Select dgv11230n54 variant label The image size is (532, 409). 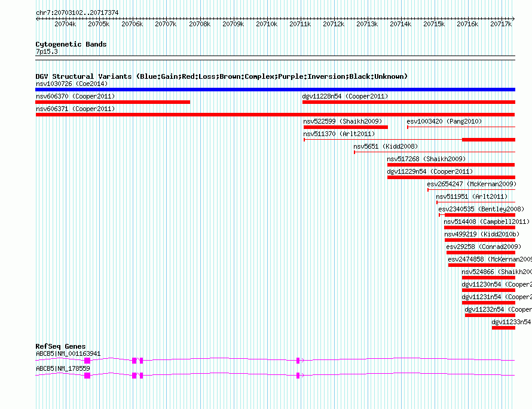(x=497, y=284)
